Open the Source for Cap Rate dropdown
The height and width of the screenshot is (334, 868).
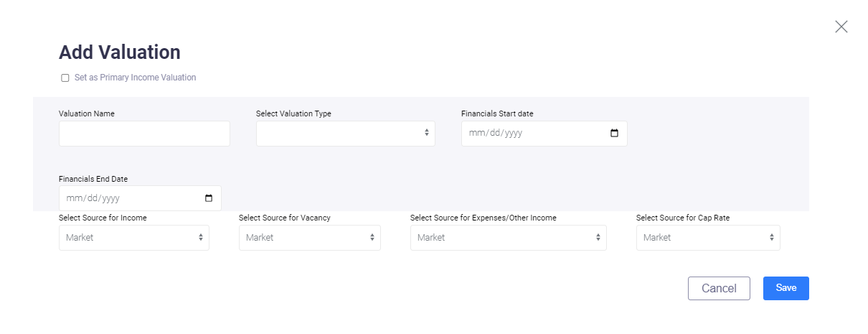[x=708, y=238]
